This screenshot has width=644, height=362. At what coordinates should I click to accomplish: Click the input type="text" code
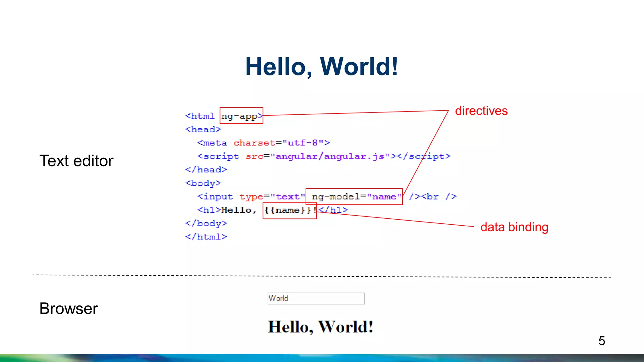[x=251, y=197]
